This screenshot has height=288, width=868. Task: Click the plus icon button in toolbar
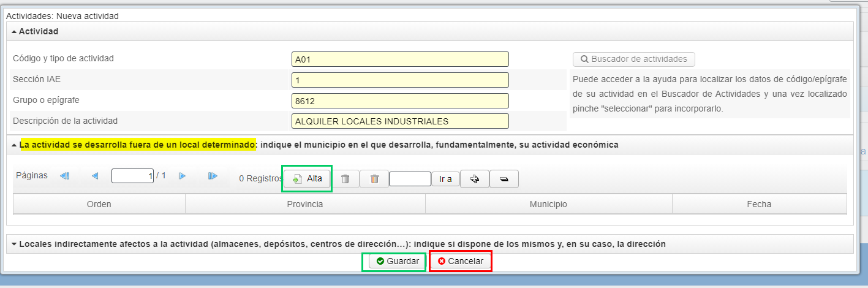[x=474, y=179]
